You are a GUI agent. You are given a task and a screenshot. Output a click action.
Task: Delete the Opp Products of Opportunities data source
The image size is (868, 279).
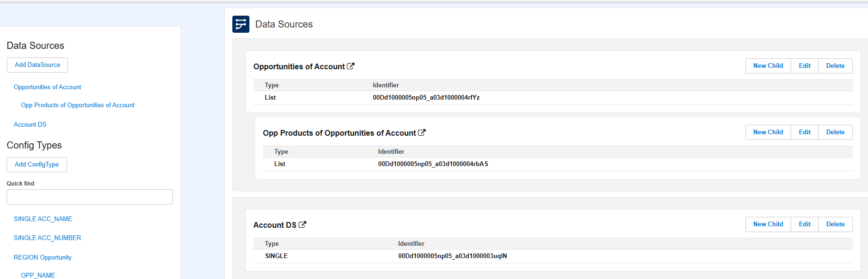835,132
